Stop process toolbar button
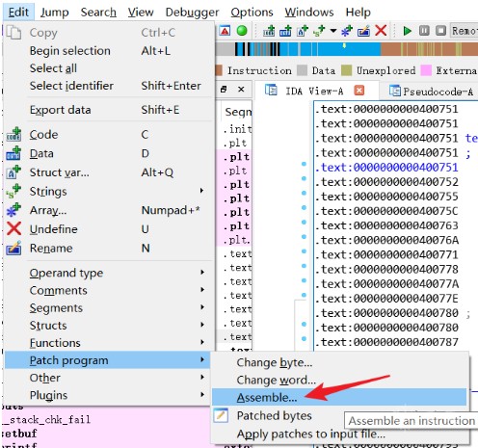Viewport: 478px width, 448px height. (x=440, y=31)
